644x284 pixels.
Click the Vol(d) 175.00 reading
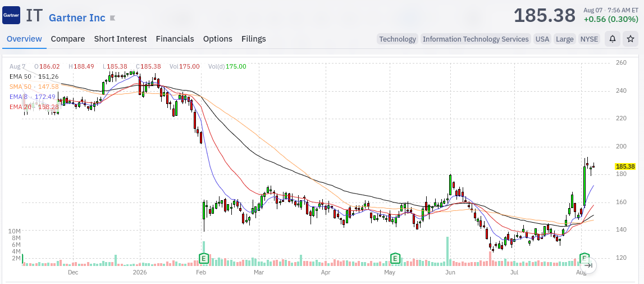(227, 66)
